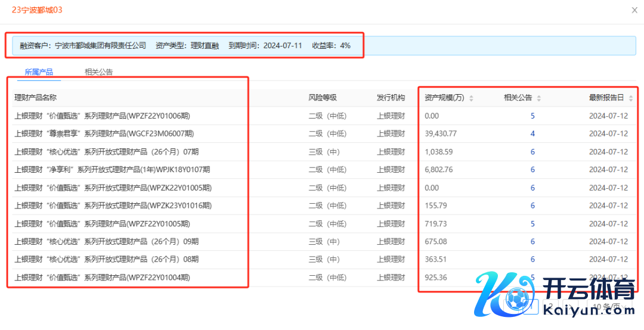The image size is (644, 330).
Task: Sort by 最新报告日 using arrow icon
Action: tap(631, 98)
